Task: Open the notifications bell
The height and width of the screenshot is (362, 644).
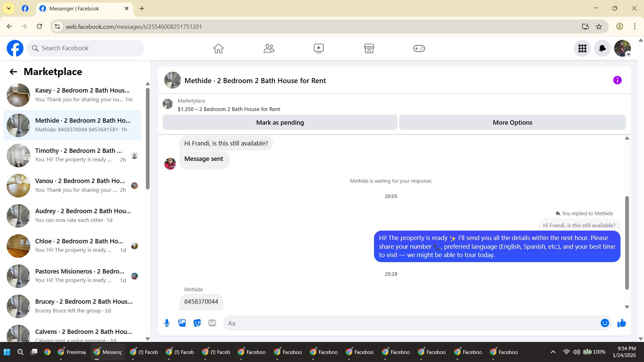Action: [x=602, y=49]
